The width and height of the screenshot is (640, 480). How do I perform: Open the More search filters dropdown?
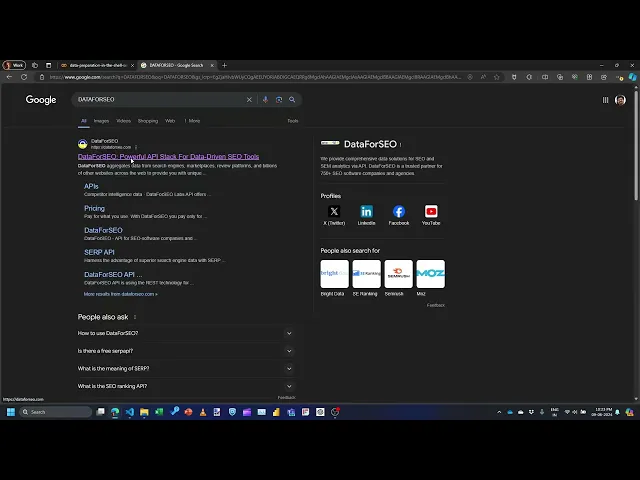click(x=192, y=121)
